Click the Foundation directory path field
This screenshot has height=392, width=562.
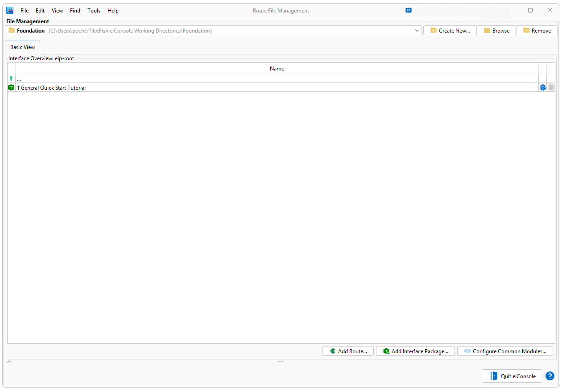point(213,31)
